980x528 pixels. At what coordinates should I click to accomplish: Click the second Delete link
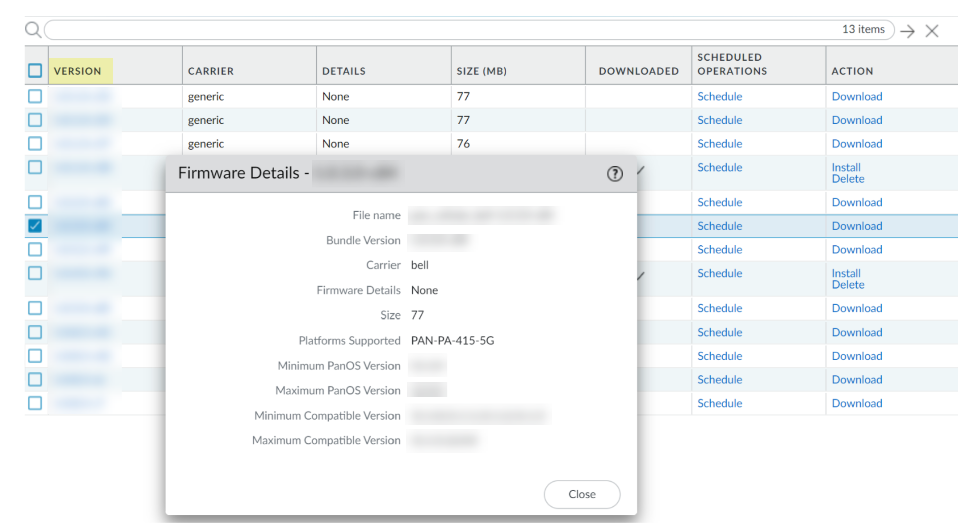(848, 285)
